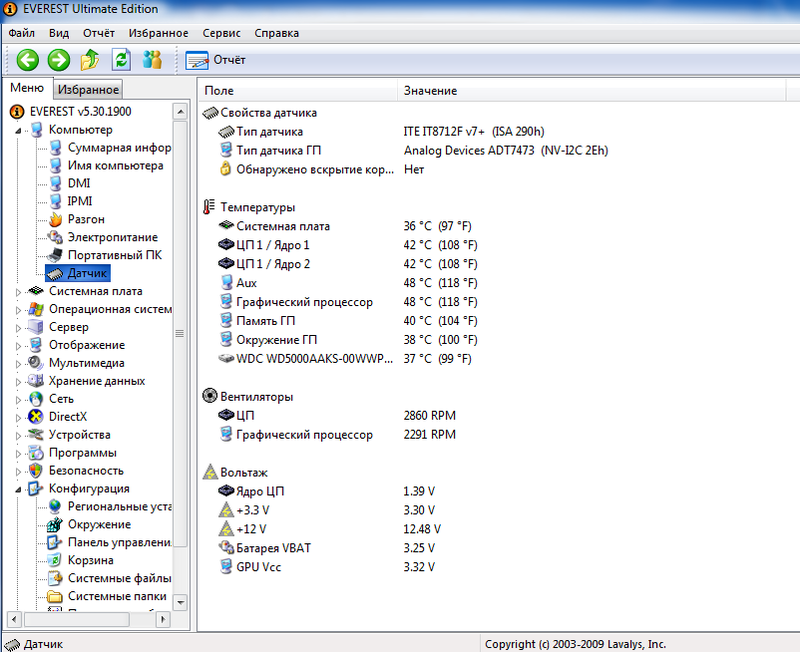The height and width of the screenshot is (652, 800).
Task: Click the Системные файлы icon
Action: click(x=55, y=578)
